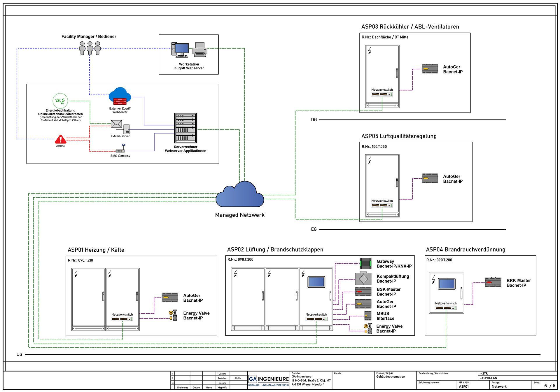Image resolution: width=560 pixels, height=392 pixels.
Task: Select the AutoGer controller in ASP05
Action: (430, 178)
